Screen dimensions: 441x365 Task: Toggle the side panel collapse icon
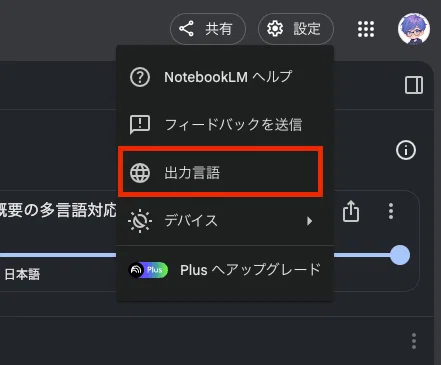414,85
